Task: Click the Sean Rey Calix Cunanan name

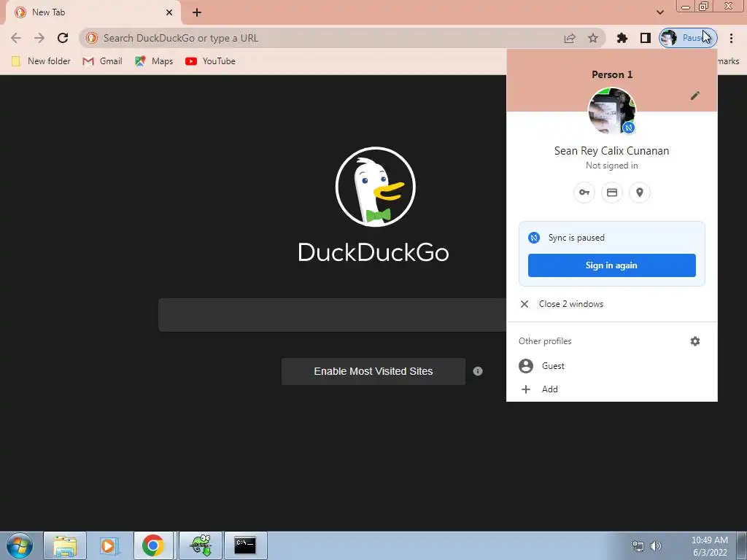Action: 612,151
